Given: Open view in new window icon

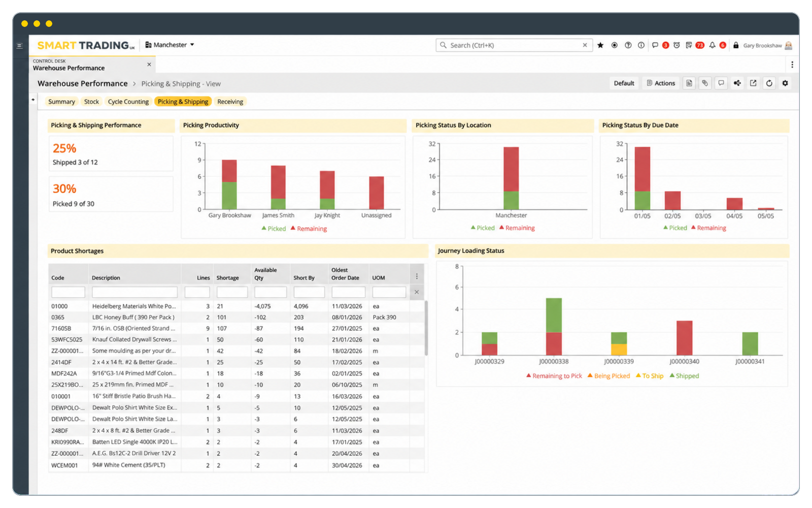Looking at the screenshot, I should click(753, 83).
